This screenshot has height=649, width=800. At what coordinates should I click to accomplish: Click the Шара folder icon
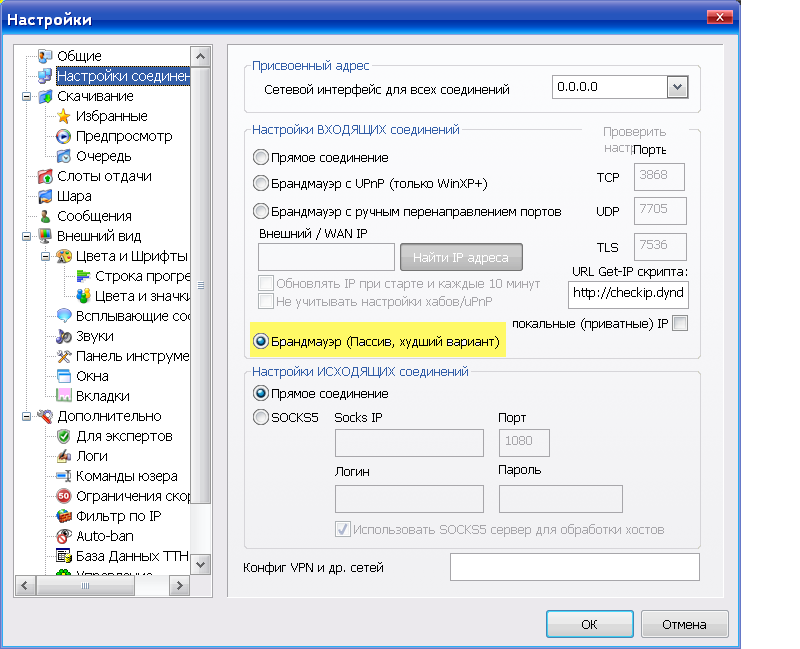(44, 196)
